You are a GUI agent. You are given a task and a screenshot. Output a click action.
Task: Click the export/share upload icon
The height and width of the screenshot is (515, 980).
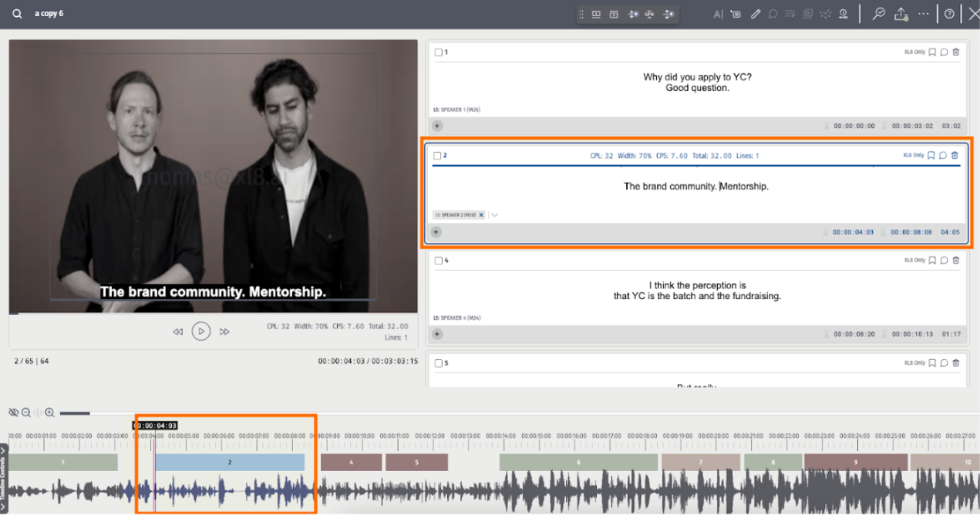[901, 14]
